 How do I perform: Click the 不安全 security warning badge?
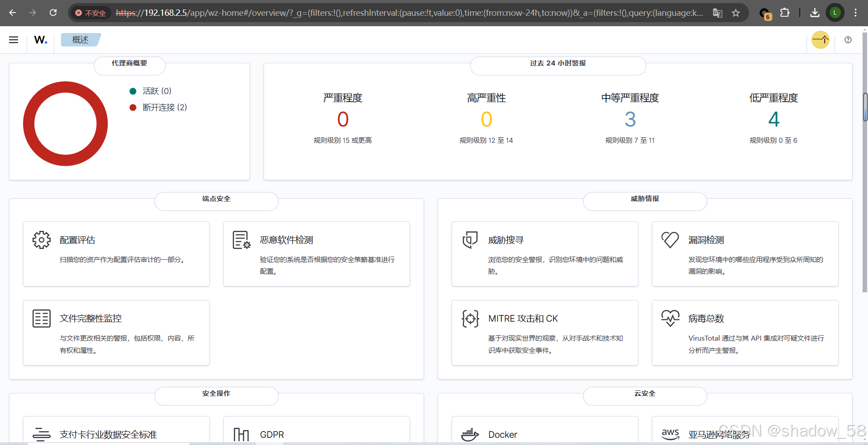click(x=91, y=13)
